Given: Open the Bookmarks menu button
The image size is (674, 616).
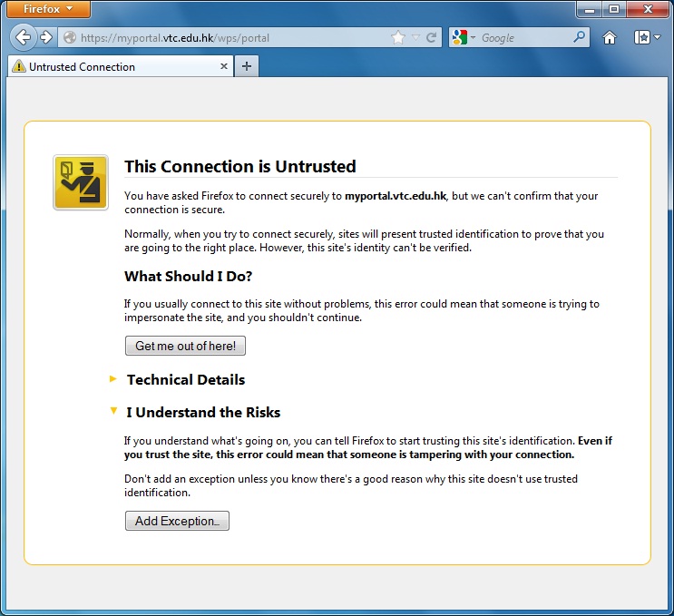Looking at the screenshot, I should tap(647, 38).
